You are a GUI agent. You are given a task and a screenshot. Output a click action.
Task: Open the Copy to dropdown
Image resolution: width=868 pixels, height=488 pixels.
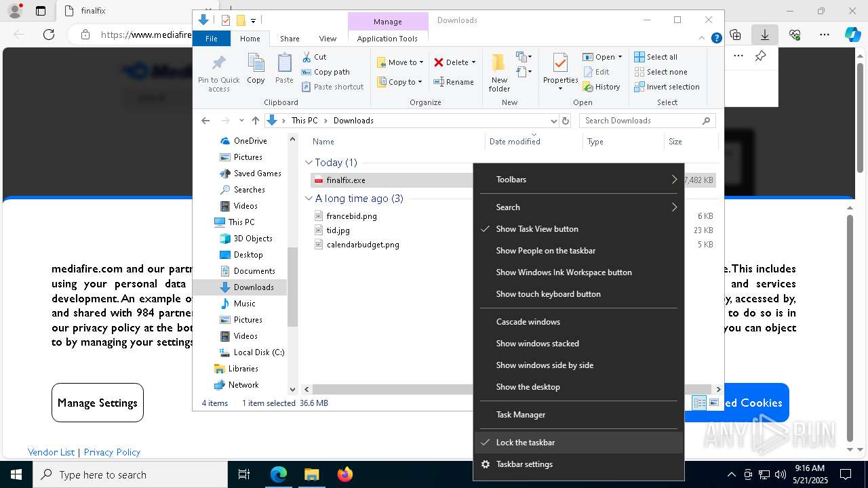point(399,82)
